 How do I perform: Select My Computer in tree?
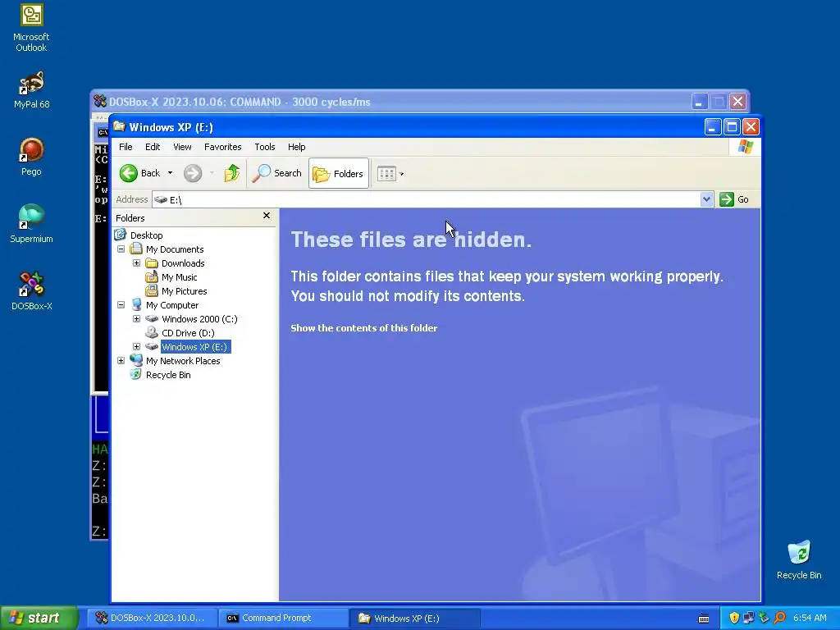click(x=172, y=305)
